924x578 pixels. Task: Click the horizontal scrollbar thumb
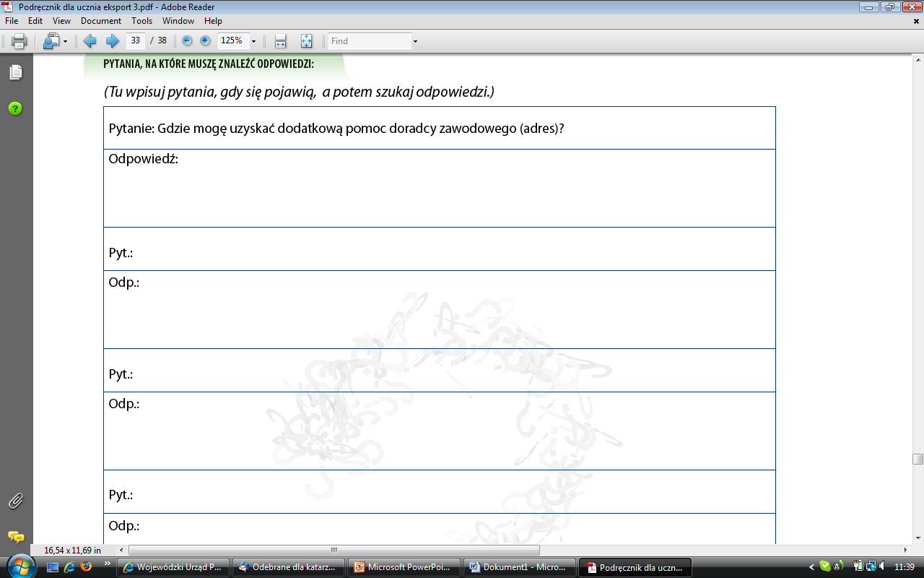334,550
